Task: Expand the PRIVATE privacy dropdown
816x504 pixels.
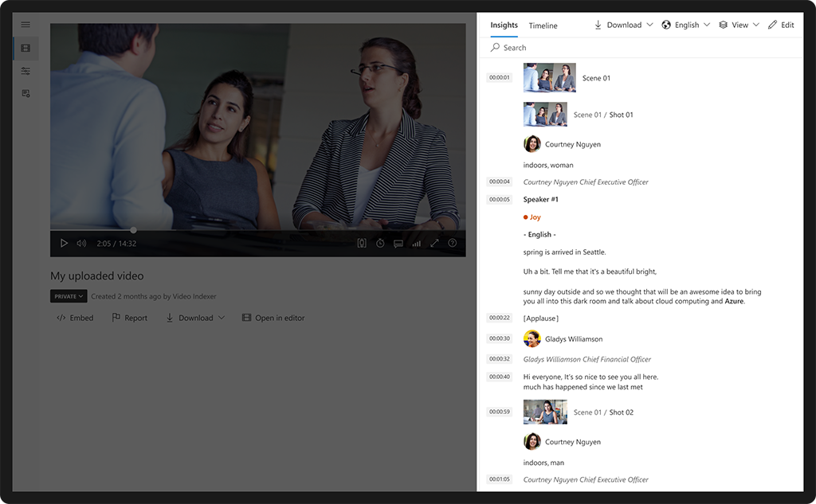Action: (x=68, y=295)
